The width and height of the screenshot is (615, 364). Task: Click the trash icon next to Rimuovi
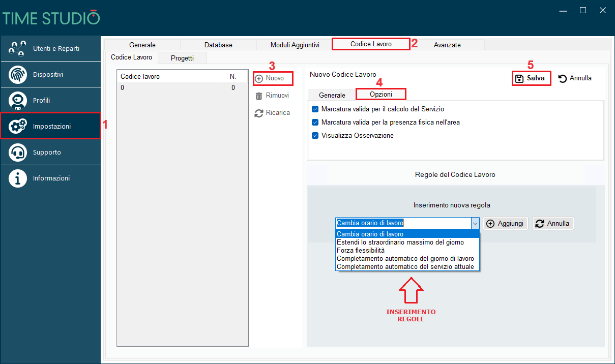259,96
